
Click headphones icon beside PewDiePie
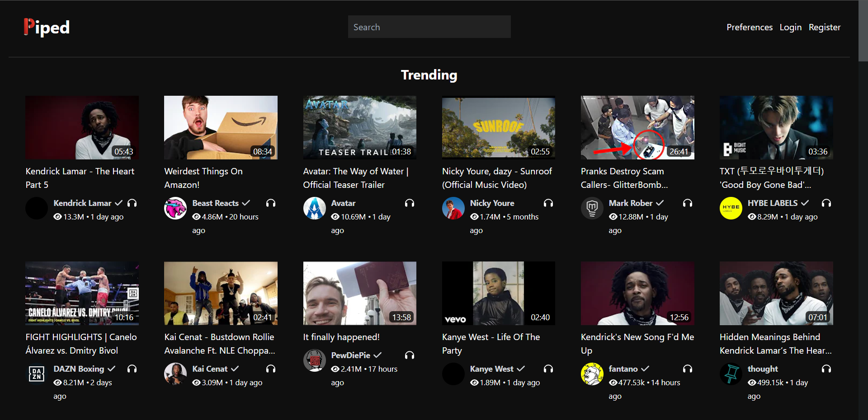(410, 355)
